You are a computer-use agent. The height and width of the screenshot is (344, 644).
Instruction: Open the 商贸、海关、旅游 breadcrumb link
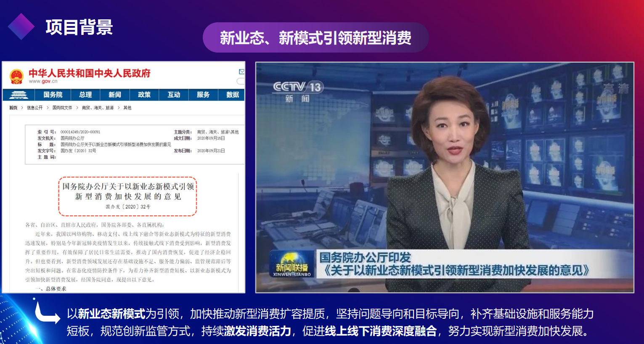pyautogui.click(x=98, y=108)
